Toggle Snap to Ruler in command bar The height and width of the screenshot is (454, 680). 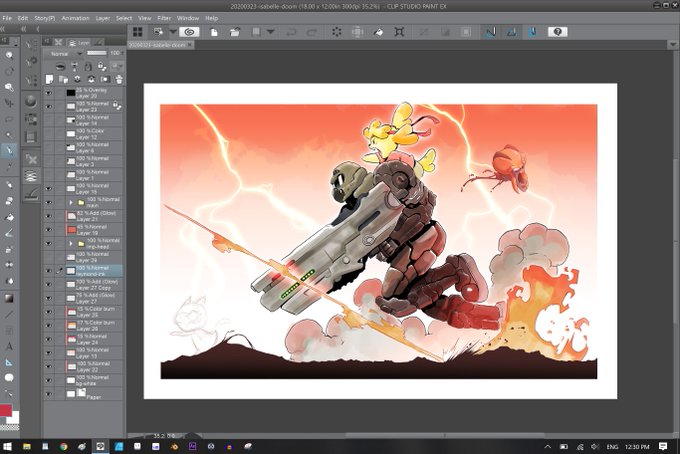pyautogui.click(x=490, y=32)
